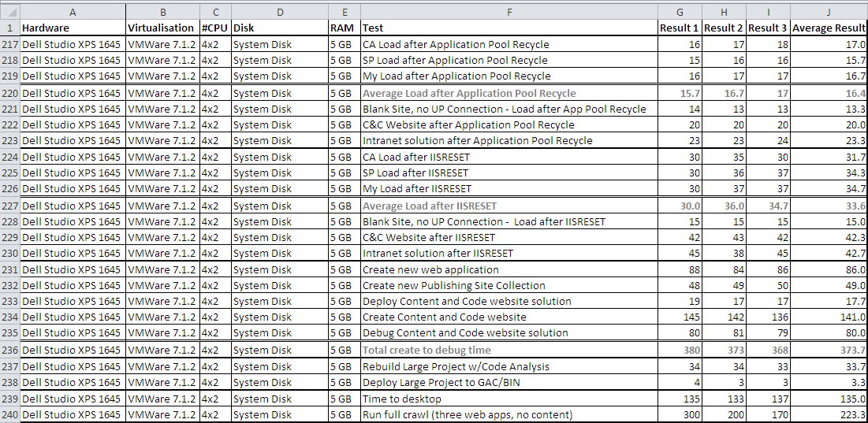
Task: Click the average result value 373.7
Action: coord(828,350)
